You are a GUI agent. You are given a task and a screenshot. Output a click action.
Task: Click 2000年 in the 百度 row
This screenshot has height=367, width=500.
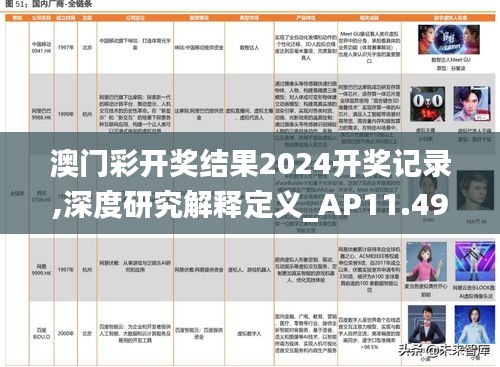pyautogui.click(x=65, y=333)
